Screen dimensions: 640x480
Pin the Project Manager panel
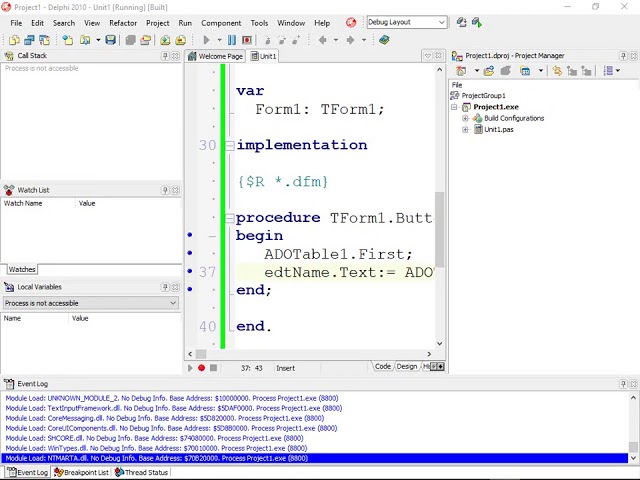pos(623,56)
